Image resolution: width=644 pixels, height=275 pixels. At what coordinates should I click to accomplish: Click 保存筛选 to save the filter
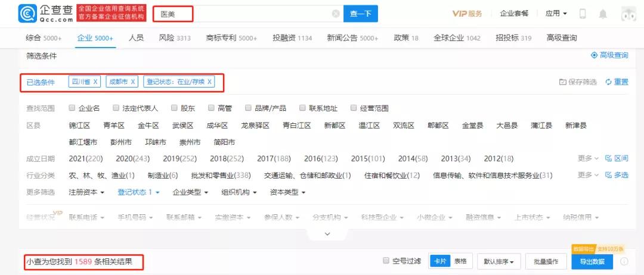578,82
